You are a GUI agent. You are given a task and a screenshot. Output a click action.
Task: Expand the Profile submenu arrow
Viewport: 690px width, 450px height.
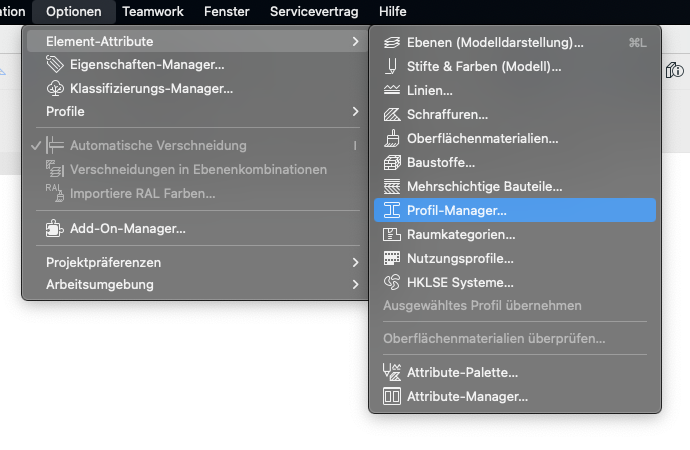355,111
